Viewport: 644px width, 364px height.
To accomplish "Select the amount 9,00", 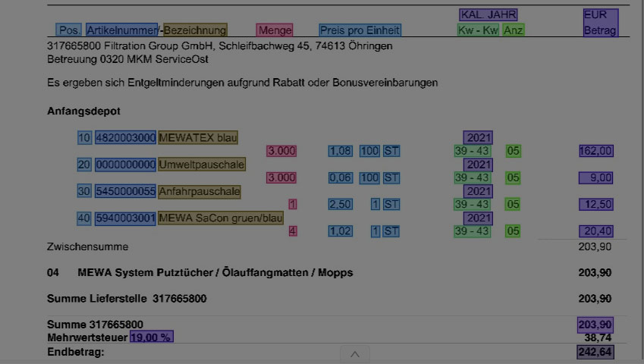I will [596, 177].
